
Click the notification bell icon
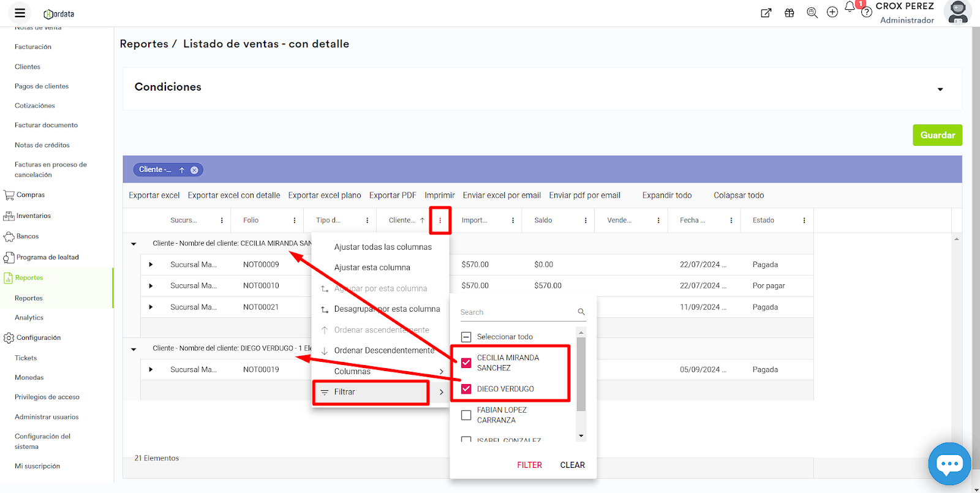click(x=850, y=7)
